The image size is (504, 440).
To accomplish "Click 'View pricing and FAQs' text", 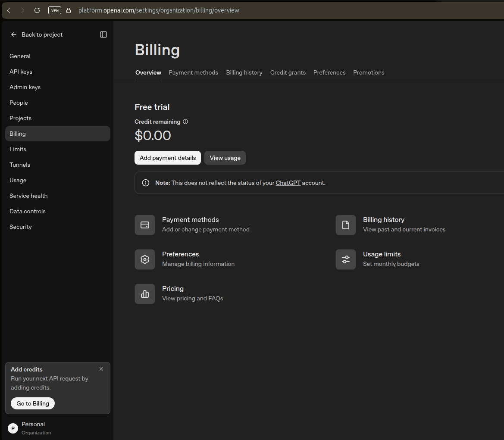I will (x=193, y=298).
